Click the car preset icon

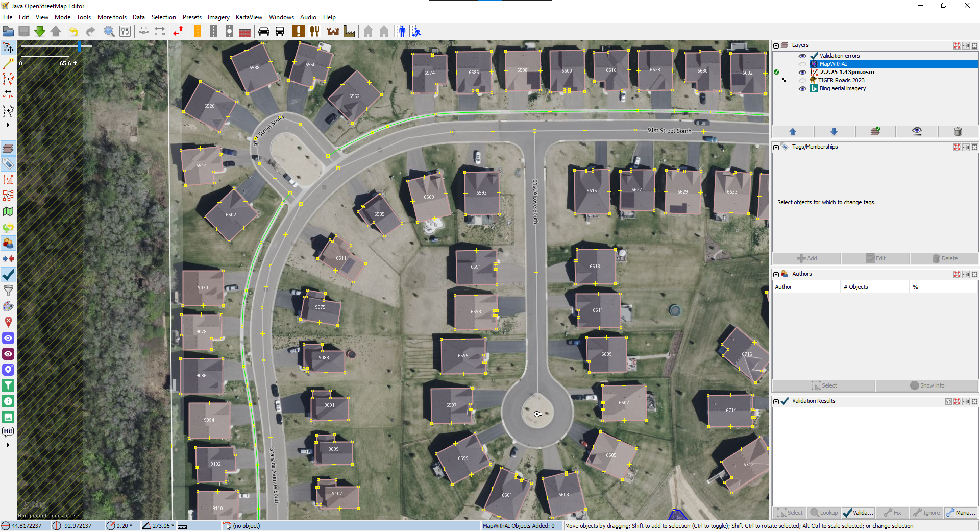click(x=263, y=32)
